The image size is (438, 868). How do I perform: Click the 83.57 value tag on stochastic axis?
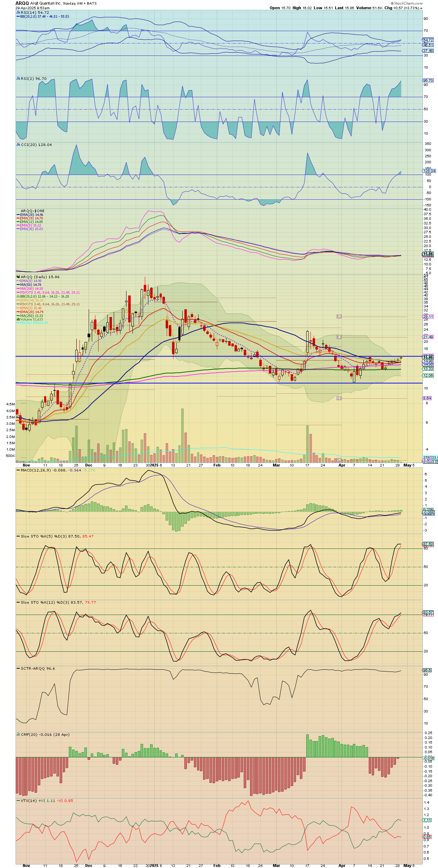428,612
